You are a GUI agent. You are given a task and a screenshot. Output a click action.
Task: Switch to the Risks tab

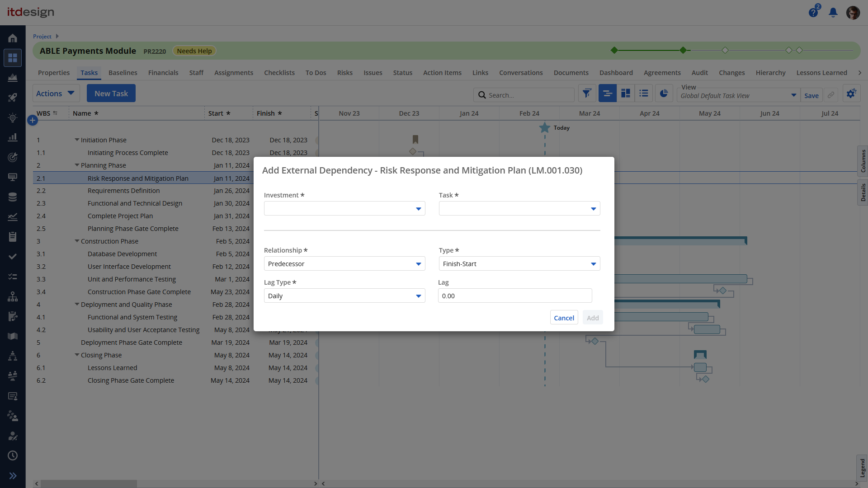(x=345, y=73)
